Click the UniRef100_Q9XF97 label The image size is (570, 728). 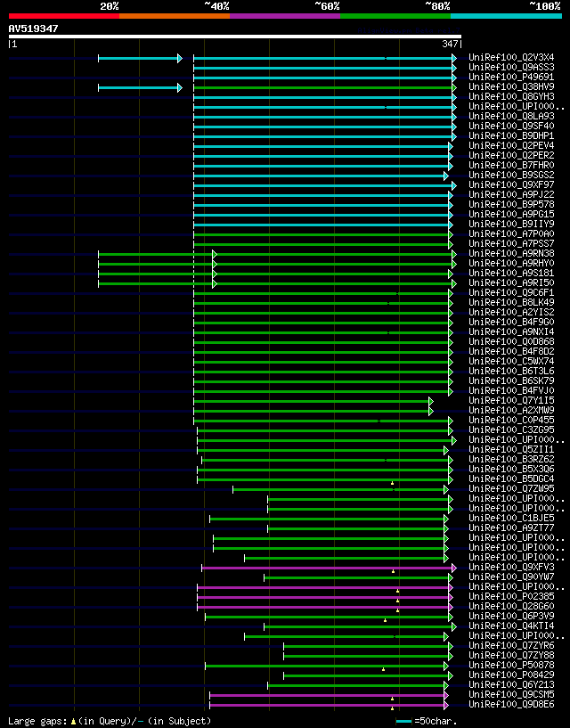511,184
